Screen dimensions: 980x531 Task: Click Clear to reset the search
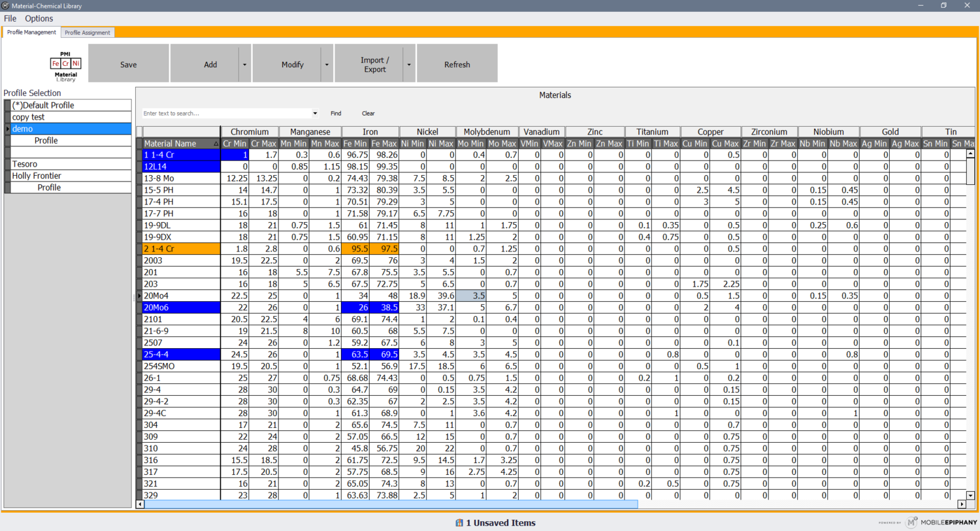tap(368, 114)
